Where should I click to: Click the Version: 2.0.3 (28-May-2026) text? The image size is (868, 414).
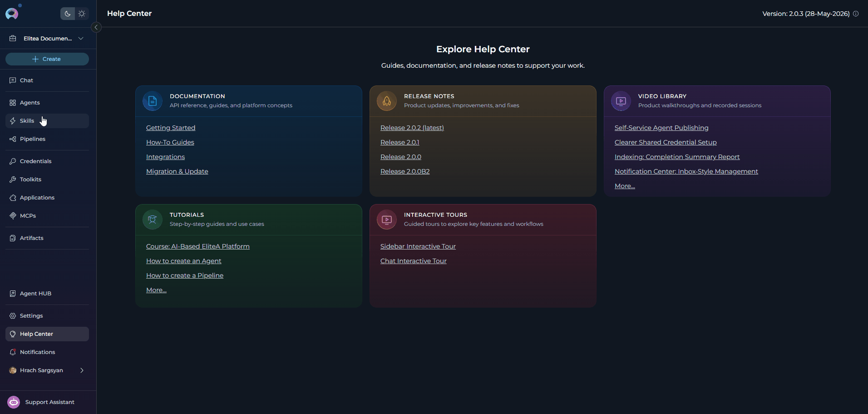[x=806, y=14]
